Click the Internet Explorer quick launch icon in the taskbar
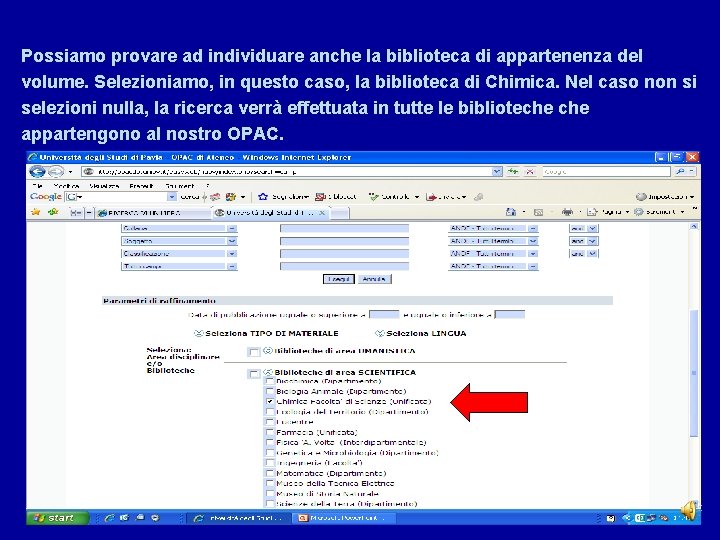This screenshot has width=720, height=540. tap(109, 518)
